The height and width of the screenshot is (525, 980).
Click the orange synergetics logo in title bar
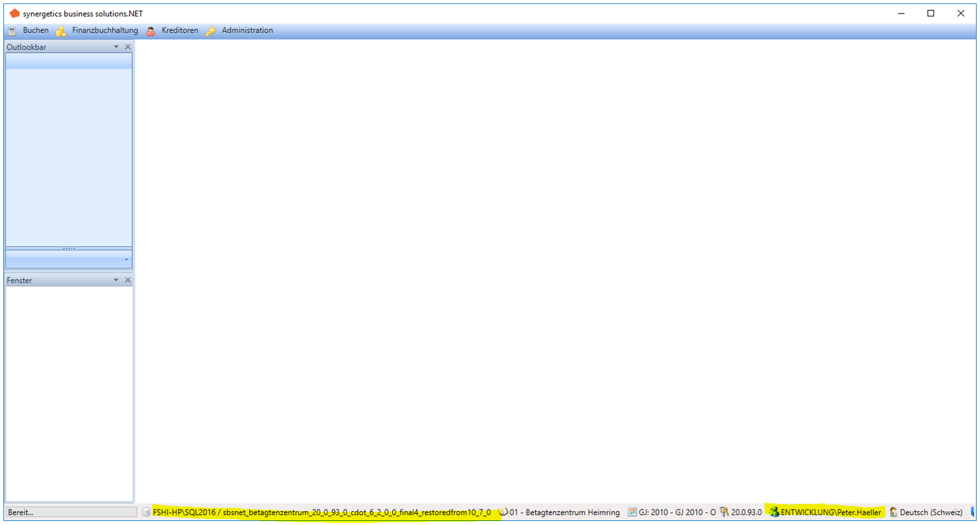point(15,13)
